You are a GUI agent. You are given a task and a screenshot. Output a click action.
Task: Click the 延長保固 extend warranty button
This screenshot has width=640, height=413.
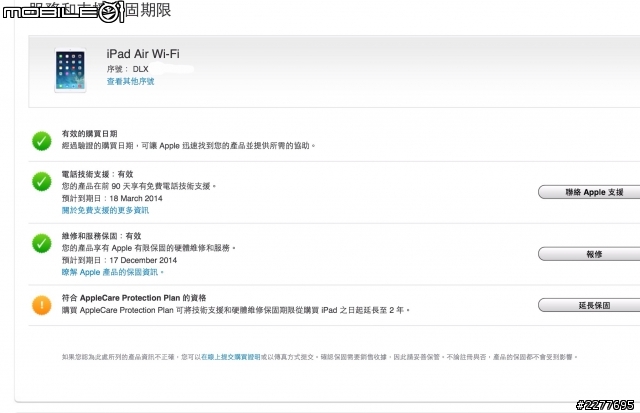pyautogui.click(x=589, y=305)
